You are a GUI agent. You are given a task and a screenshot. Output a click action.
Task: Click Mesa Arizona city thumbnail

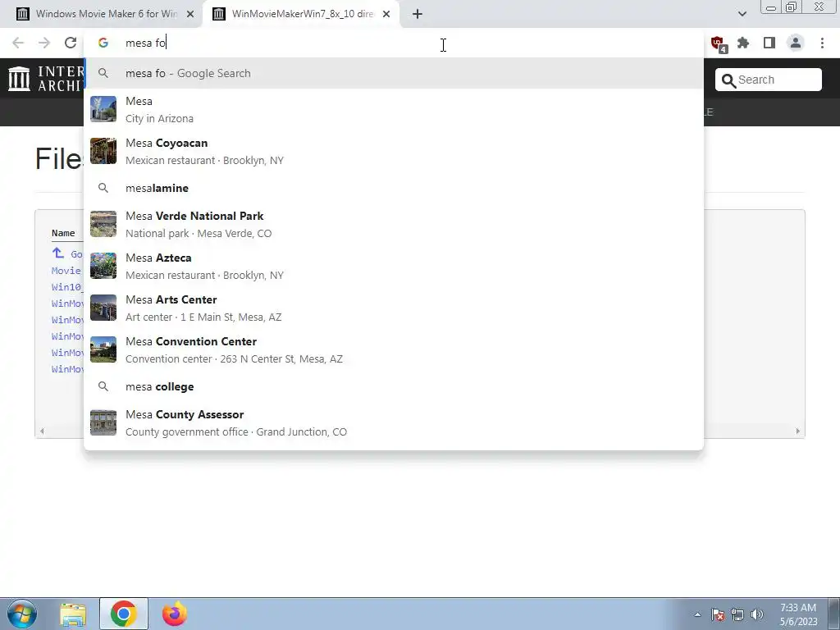(x=103, y=109)
